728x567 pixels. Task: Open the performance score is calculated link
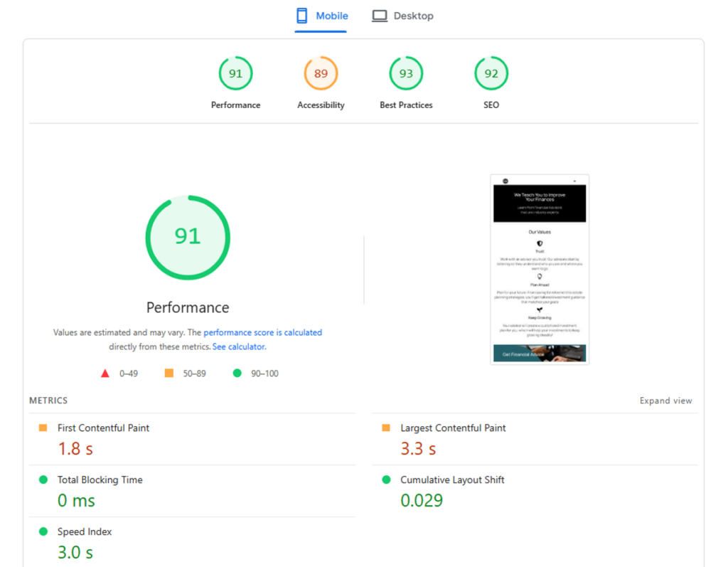263,332
